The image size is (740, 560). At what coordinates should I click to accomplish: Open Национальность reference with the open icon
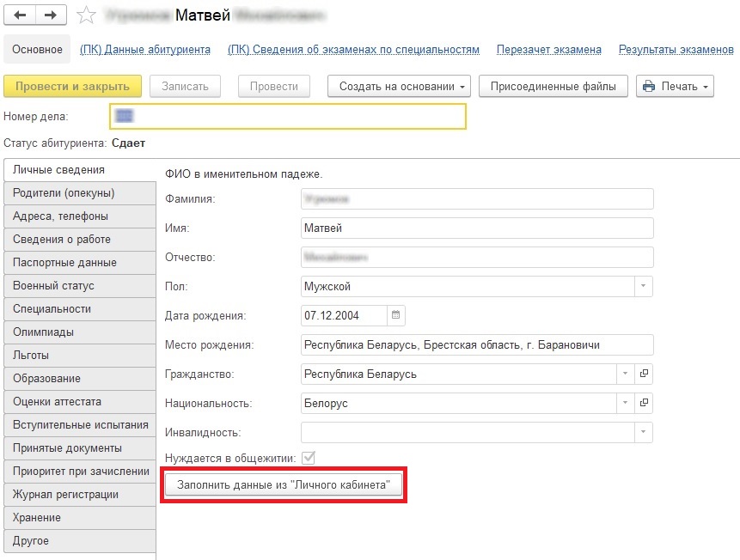(x=644, y=403)
